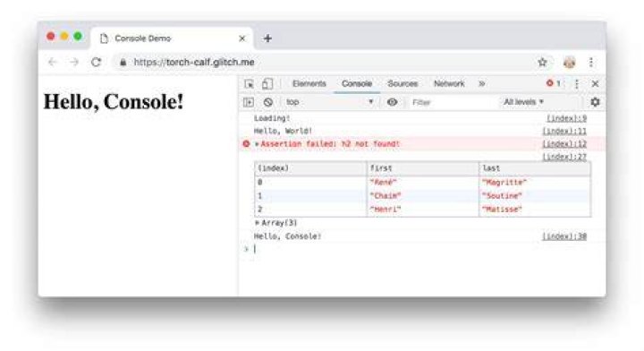Show the console sidebar panel icon
The image size is (644, 351).
[x=249, y=102]
